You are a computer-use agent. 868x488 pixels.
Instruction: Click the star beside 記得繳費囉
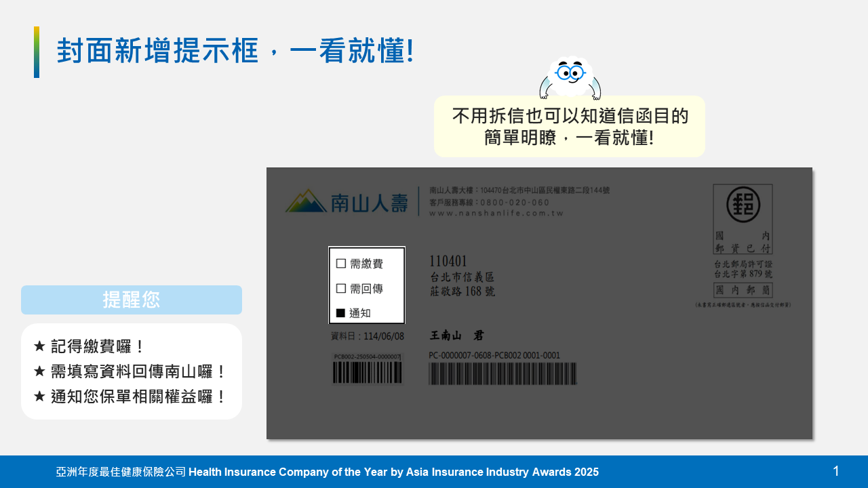point(39,346)
